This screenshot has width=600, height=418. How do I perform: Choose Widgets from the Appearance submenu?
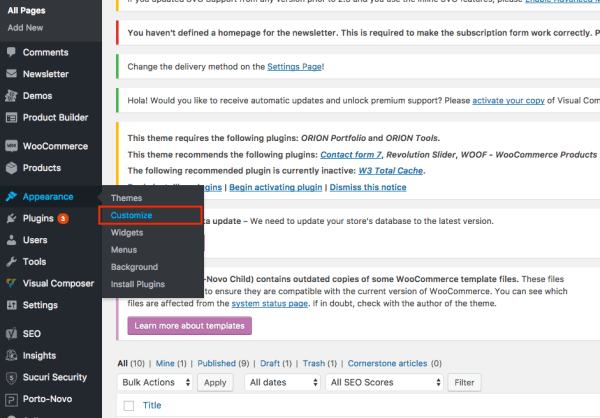pyautogui.click(x=128, y=232)
